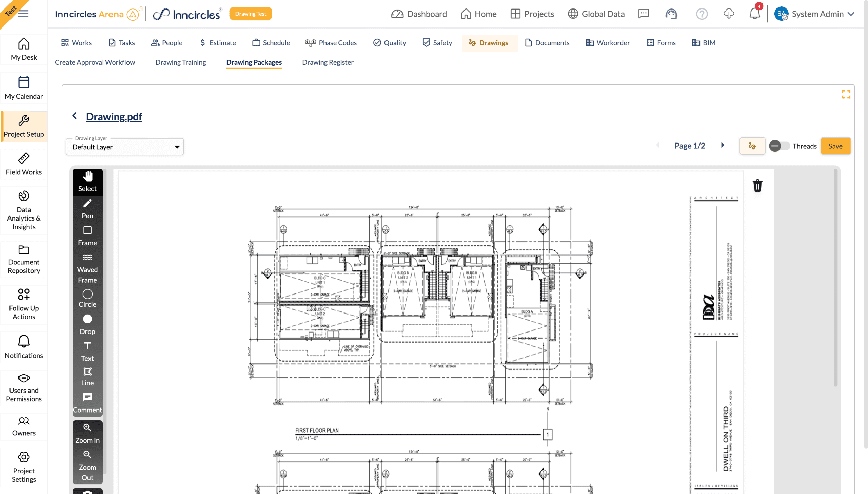This screenshot has width=868, height=494.
Task: Choose the Frame annotation tool
Action: [x=87, y=236]
